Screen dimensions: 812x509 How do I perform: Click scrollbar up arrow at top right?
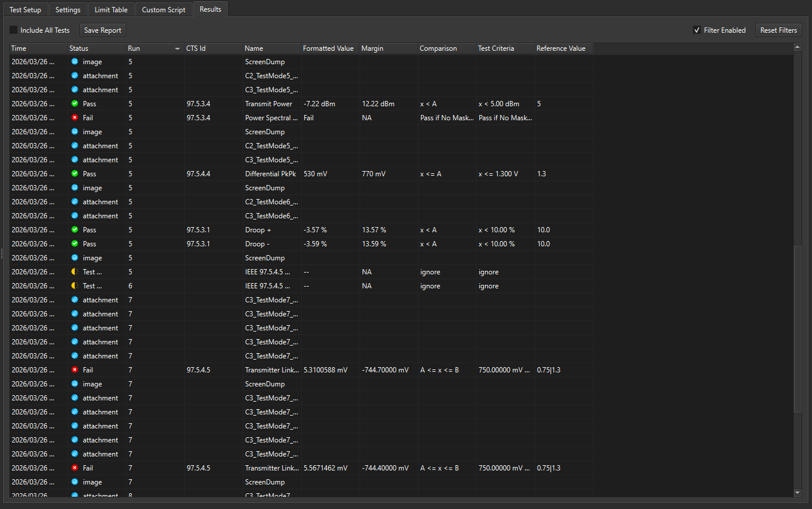797,47
